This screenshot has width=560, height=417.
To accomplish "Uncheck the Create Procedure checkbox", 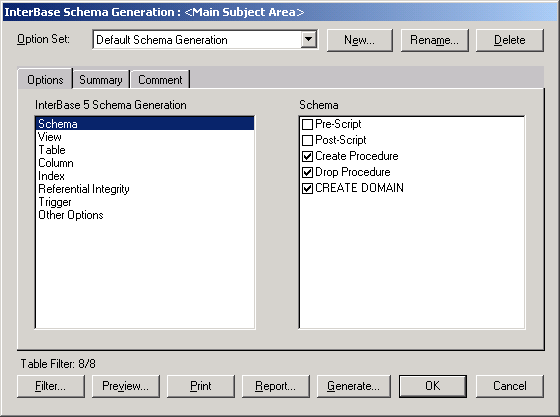I will tap(307, 156).
